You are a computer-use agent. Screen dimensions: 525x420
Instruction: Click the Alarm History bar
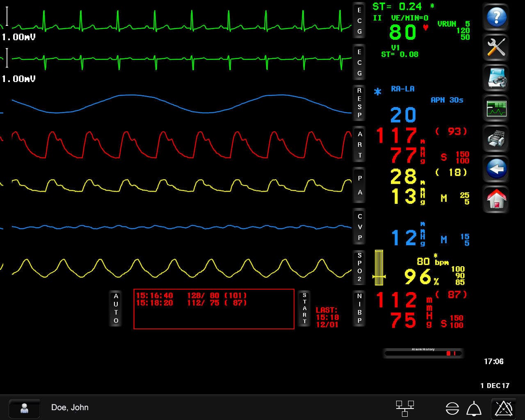pos(423,353)
